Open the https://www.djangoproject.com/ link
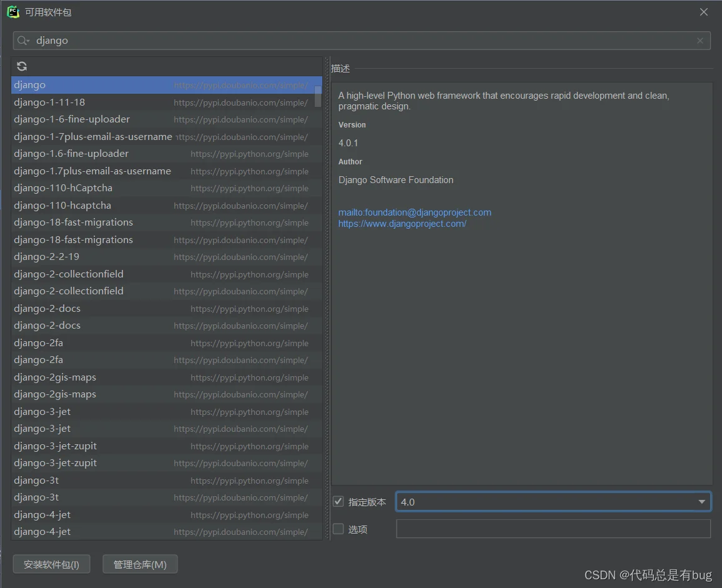Image resolution: width=722 pixels, height=588 pixels. click(x=402, y=224)
